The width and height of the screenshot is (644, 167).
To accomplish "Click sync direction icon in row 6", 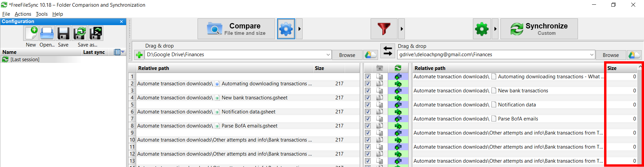I will tap(398, 112).
